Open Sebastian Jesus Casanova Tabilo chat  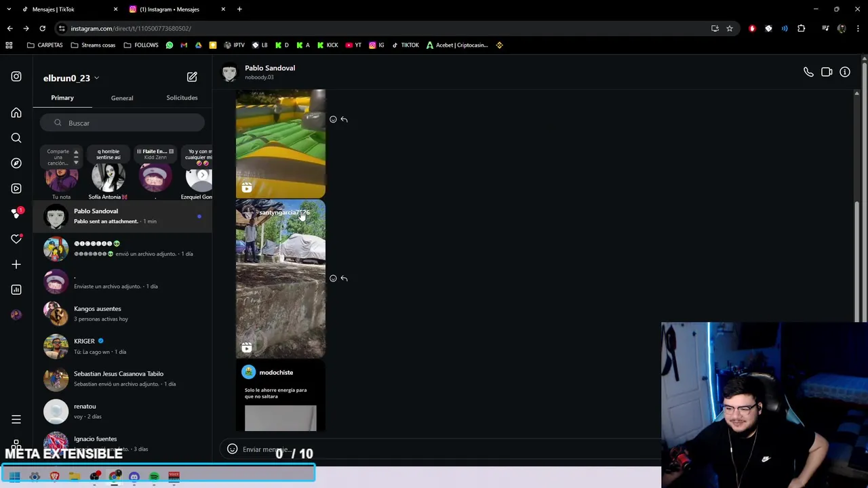[x=122, y=379]
